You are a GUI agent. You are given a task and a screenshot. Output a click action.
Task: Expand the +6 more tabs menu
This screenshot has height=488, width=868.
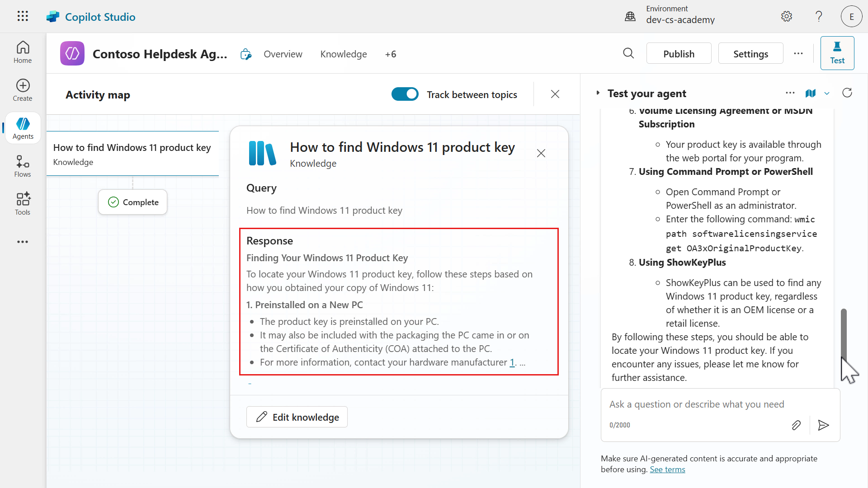click(391, 54)
